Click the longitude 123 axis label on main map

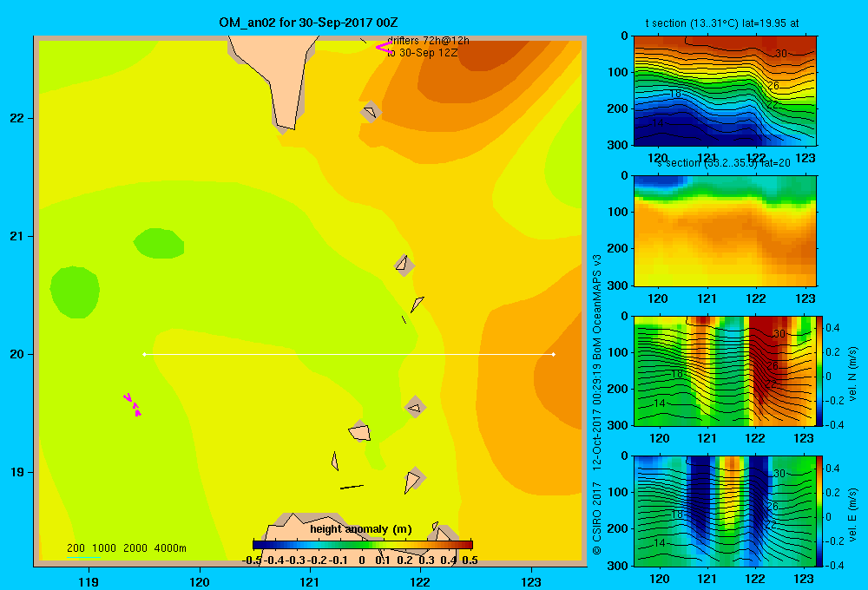coord(531,581)
